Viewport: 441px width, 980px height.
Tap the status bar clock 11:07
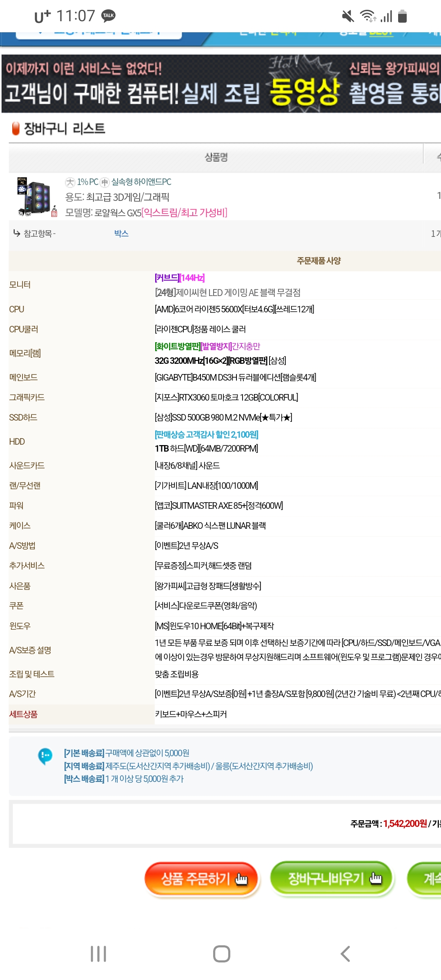coord(76,16)
